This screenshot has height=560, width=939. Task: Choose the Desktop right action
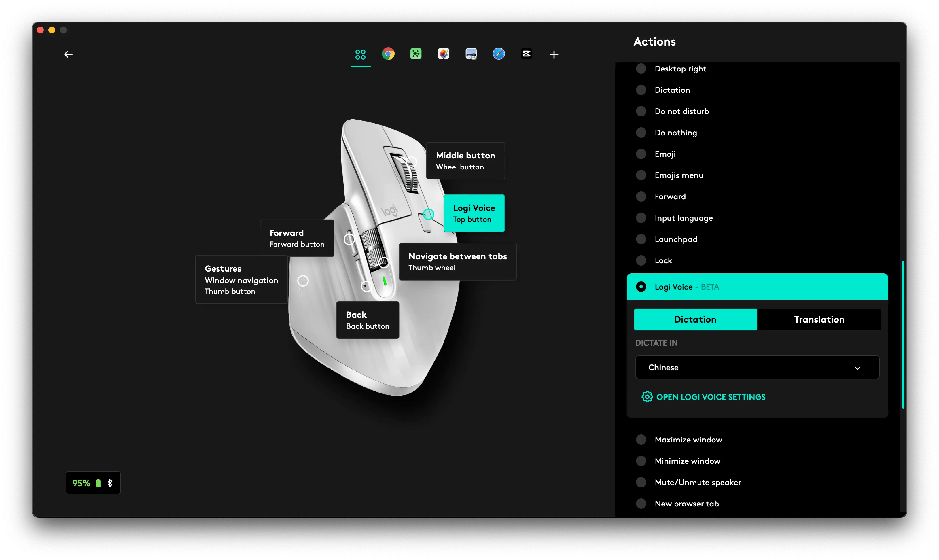click(671, 69)
